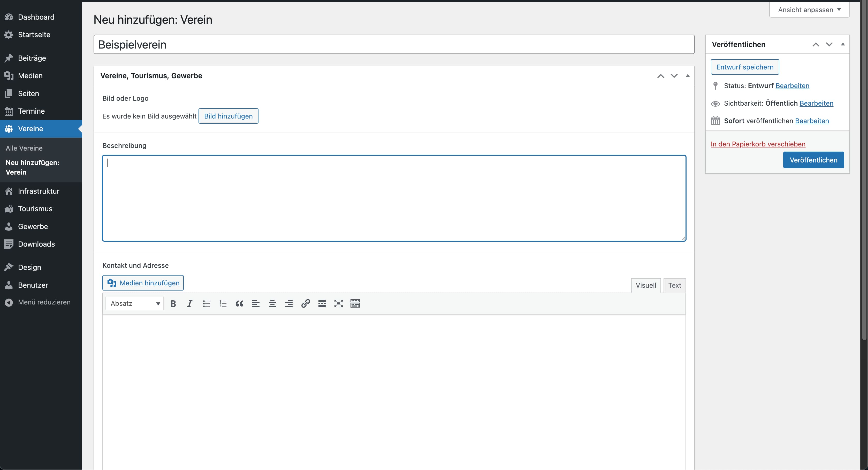This screenshot has height=470, width=868.
Task: Open the Tourismus menu item
Action: coord(35,209)
